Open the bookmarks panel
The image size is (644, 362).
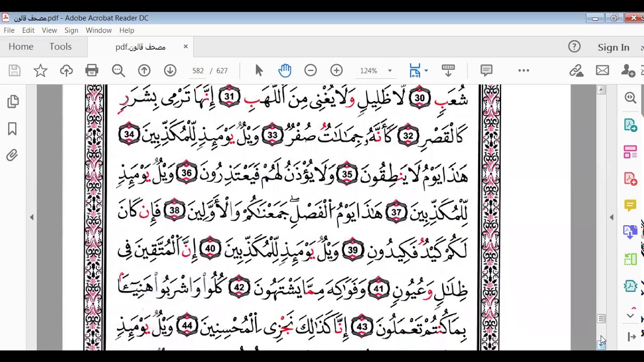(x=13, y=129)
